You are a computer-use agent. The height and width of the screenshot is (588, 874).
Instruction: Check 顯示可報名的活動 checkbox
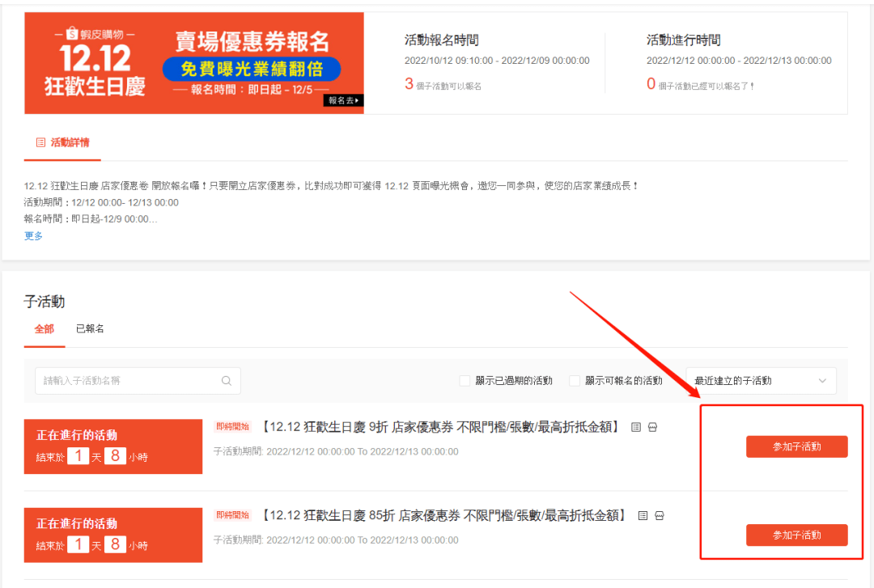574,381
